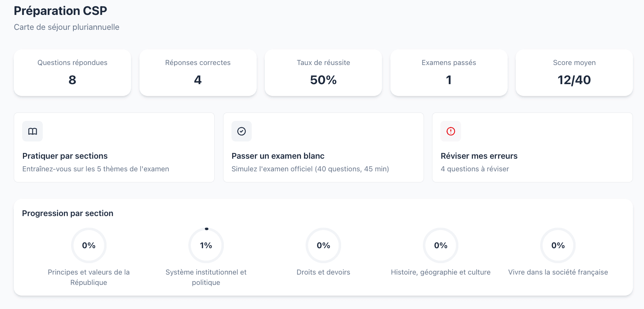Select the Score moyen 12/40 card
This screenshot has height=309, width=644.
574,73
